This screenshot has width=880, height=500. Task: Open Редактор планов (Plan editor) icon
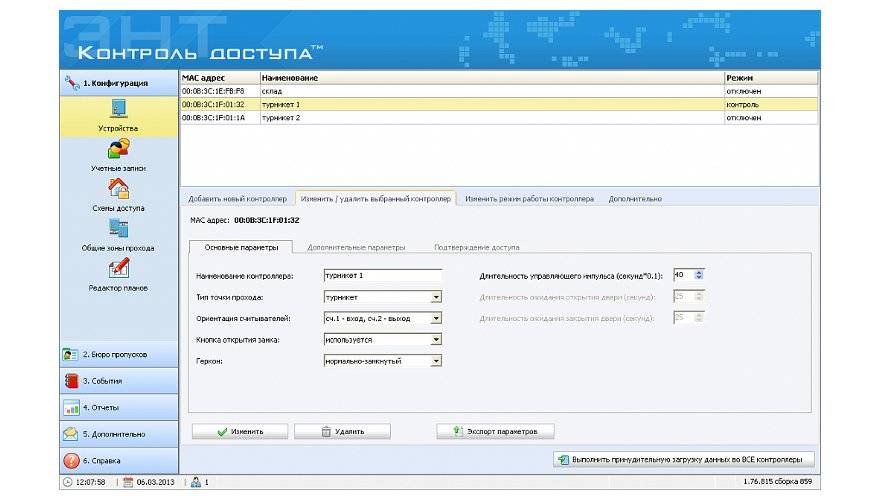click(118, 269)
